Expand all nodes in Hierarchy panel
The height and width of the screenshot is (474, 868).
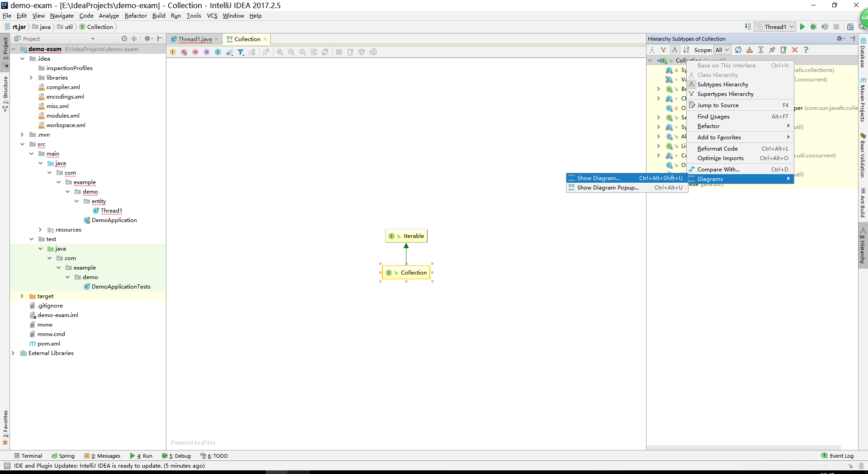(x=761, y=50)
